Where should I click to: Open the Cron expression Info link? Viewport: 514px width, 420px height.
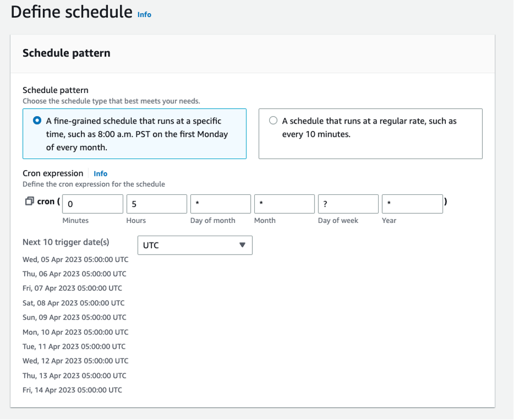point(100,173)
